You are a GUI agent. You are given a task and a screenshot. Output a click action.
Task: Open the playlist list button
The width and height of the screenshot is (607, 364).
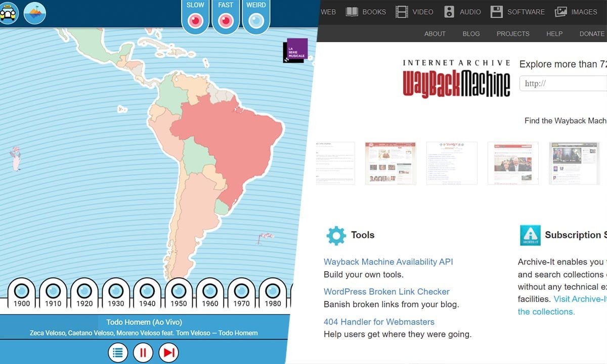(118, 352)
